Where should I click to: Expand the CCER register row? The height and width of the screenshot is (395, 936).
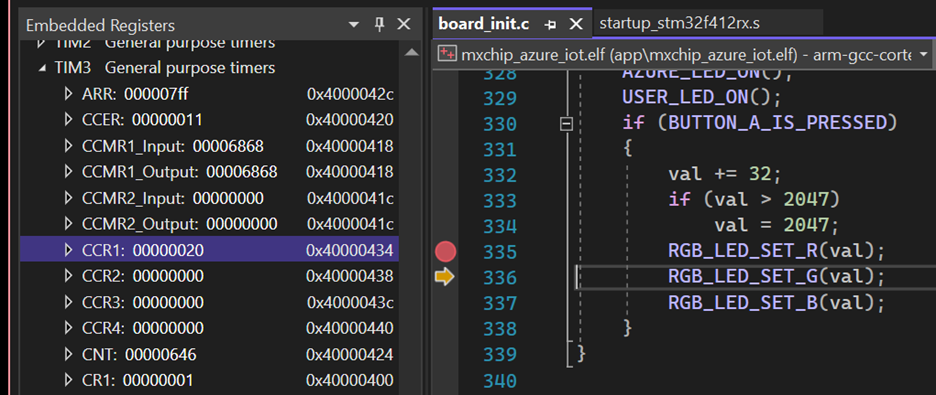point(69,120)
